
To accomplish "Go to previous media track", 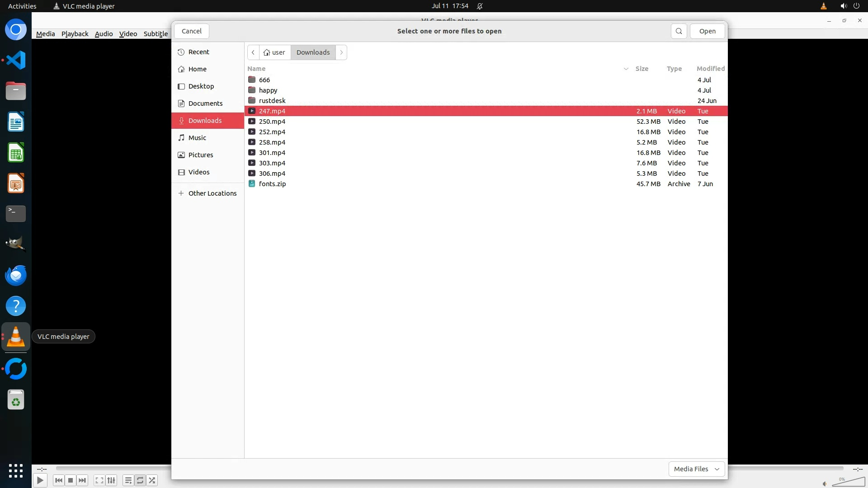I will click(58, 480).
